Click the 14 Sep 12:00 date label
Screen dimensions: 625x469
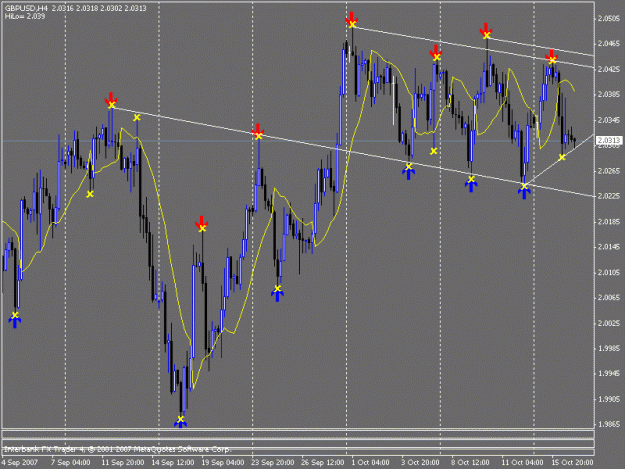(x=173, y=463)
